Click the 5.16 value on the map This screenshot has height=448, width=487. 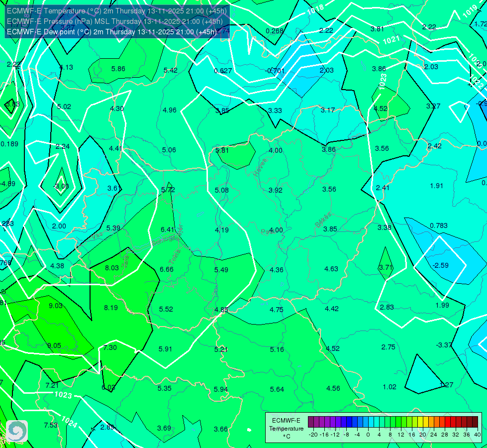(x=277, y=350)
